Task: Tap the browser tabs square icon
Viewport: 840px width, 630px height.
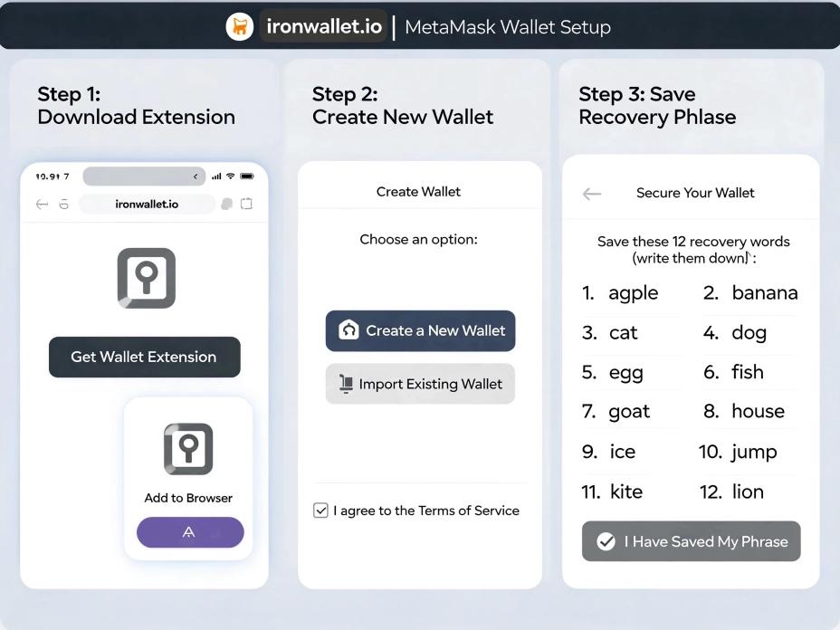Action: (246, 204)
